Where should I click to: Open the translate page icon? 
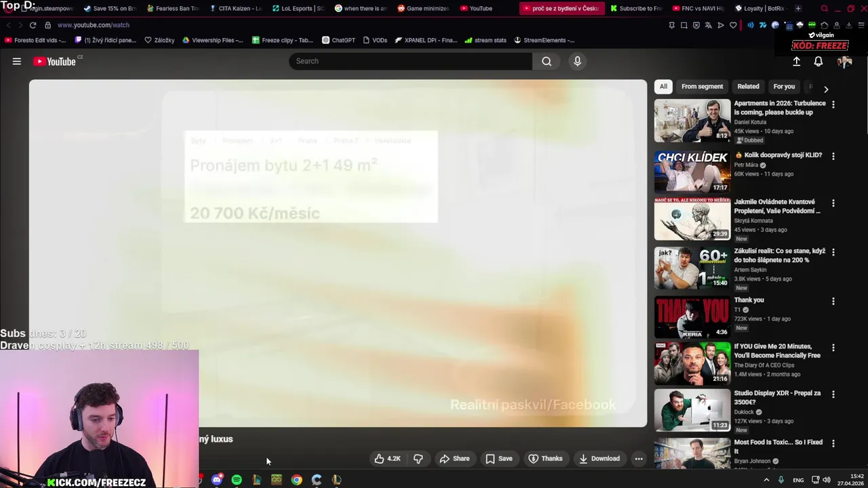709,25
